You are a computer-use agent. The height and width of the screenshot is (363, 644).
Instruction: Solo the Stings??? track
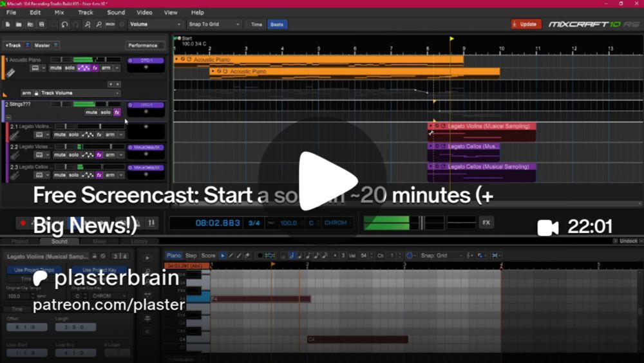point(106,112)
